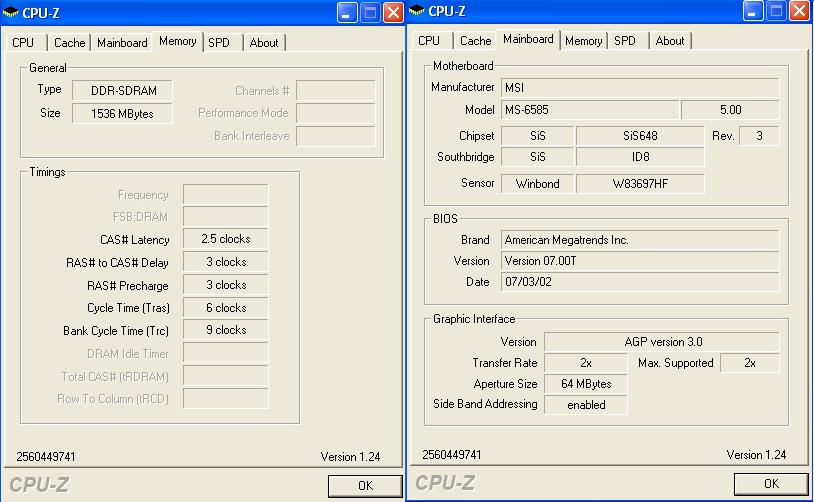
Task: Click the Max. Supported field 2x
Action: coord(750,363)
